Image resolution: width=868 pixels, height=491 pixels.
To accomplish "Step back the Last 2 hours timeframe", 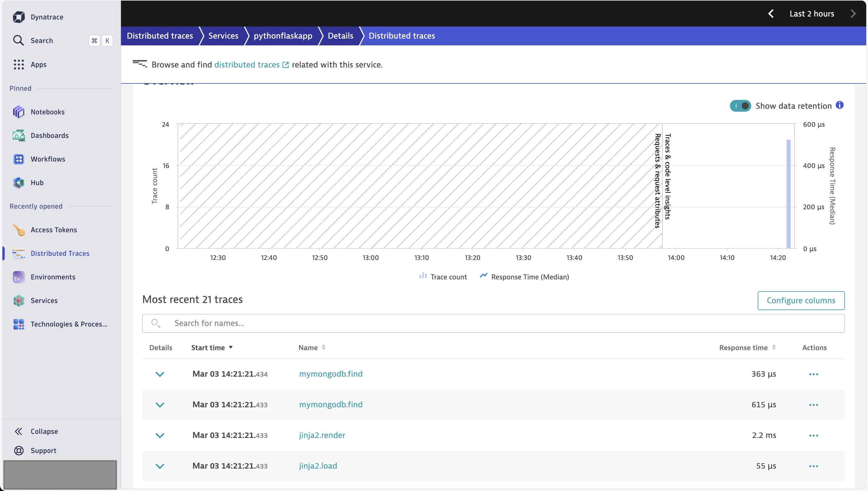I will pyautogui.click(x=771, y=14).
